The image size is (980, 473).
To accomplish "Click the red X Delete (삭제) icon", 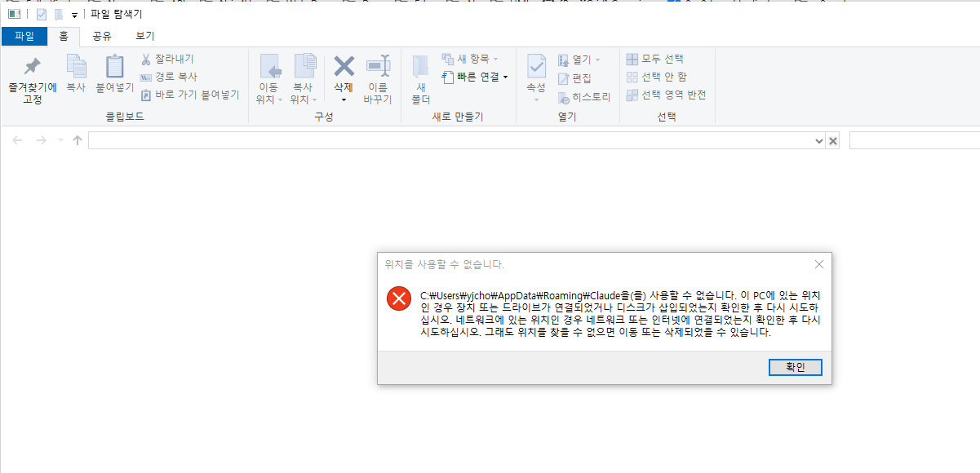I will point(344,66).
